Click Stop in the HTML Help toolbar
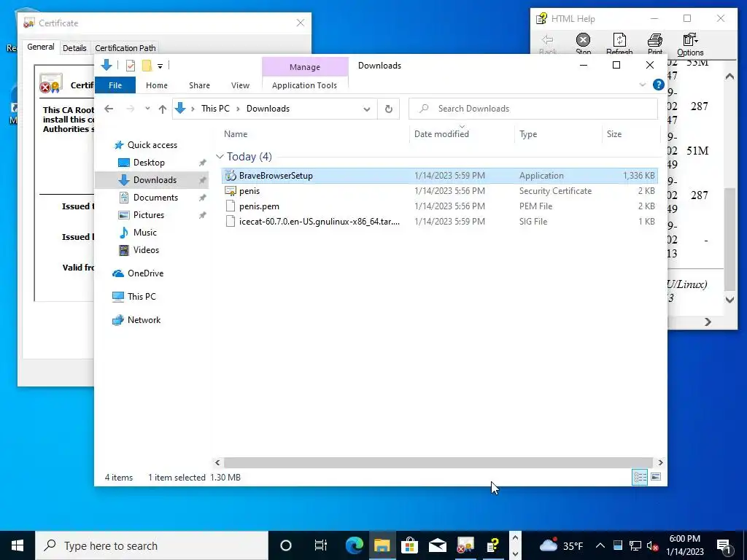747x560 pixels. click(583, 44)
